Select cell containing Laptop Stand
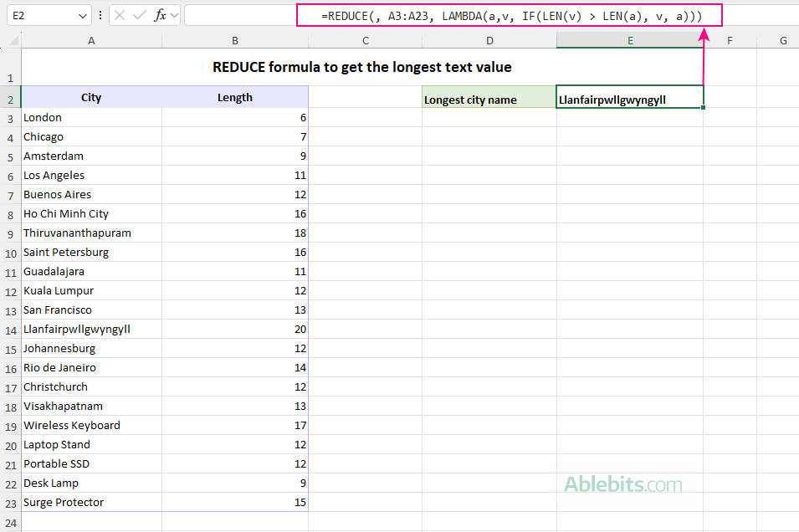The width and height of the screenshot is (799, 532). click(91, 444)
